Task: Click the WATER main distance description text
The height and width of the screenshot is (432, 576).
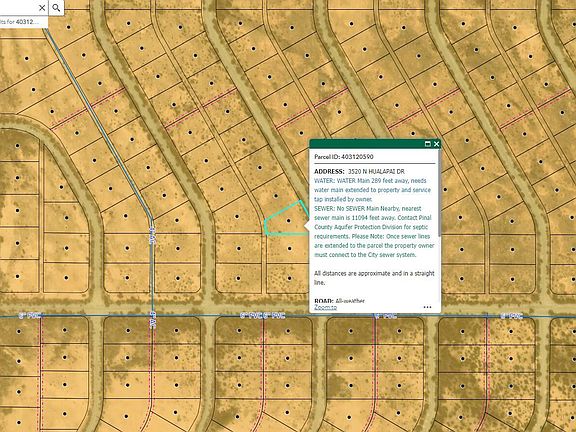Action: click(x=372, y=190)
